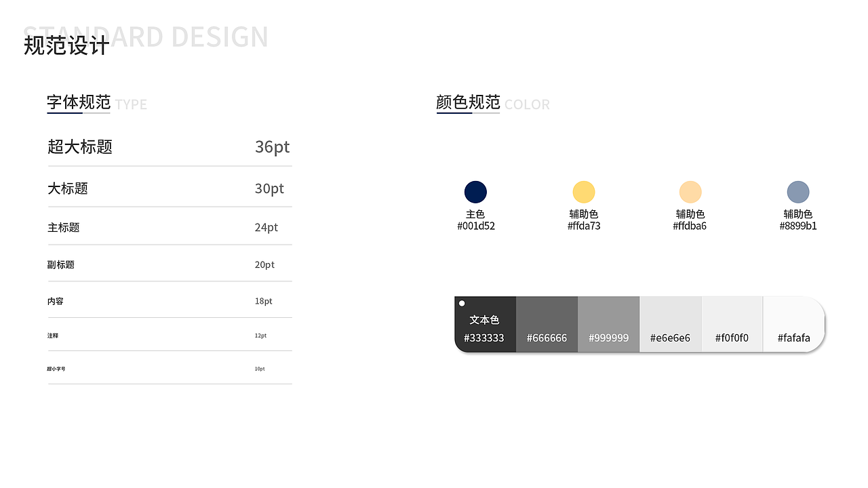868x488 pixels.
Task: Click the dark #333333 text color block
Action: click(x=485, y=325)
